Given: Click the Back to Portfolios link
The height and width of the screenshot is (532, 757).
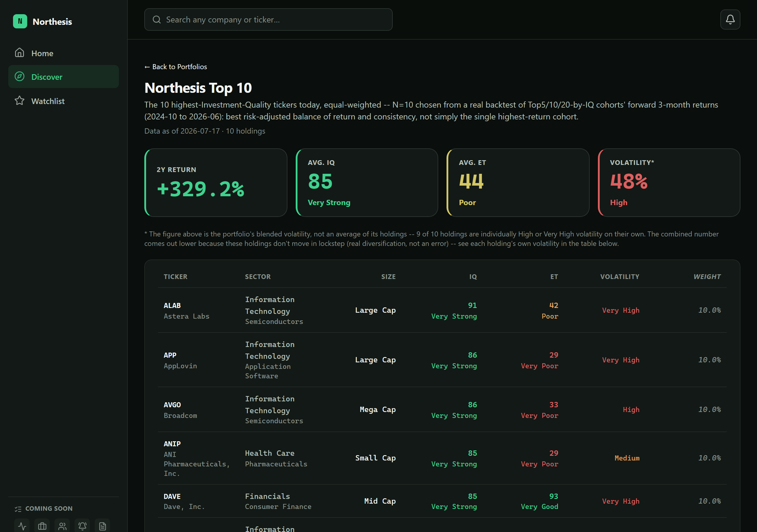Looking at the screenshot, I should 176,66.
